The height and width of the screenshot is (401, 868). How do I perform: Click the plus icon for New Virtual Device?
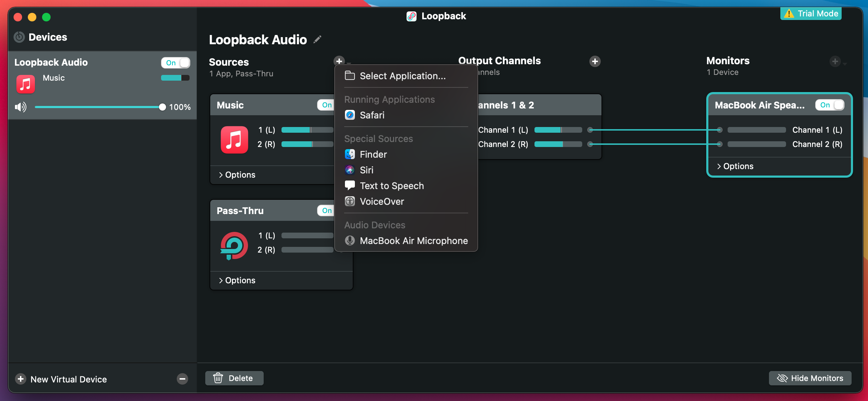coord(21,379)
